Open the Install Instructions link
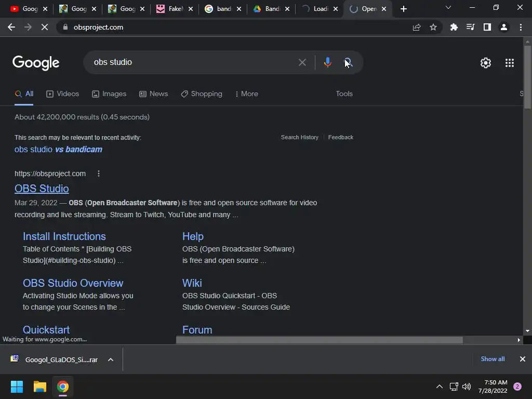532x399 pixels. pos(64,236)
